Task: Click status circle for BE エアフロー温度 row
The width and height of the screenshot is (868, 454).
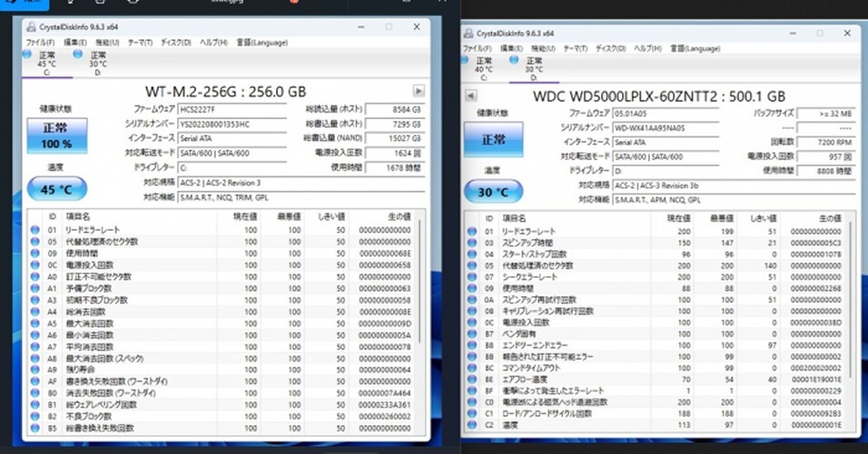Action: click(x=471, y=380)
